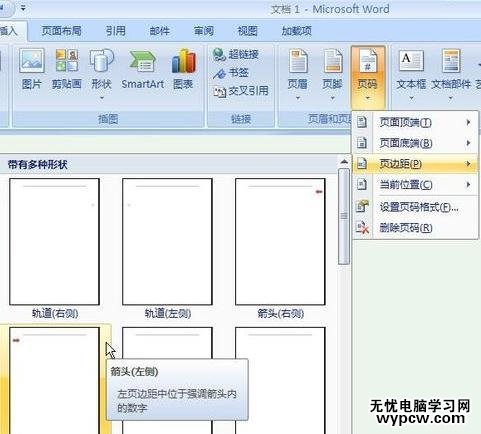The height and width of the screenshot is (434, 481).
Task: Select the Arrow Right (箭头(右侧)) thumbnail
Action: tap(280, 242)
